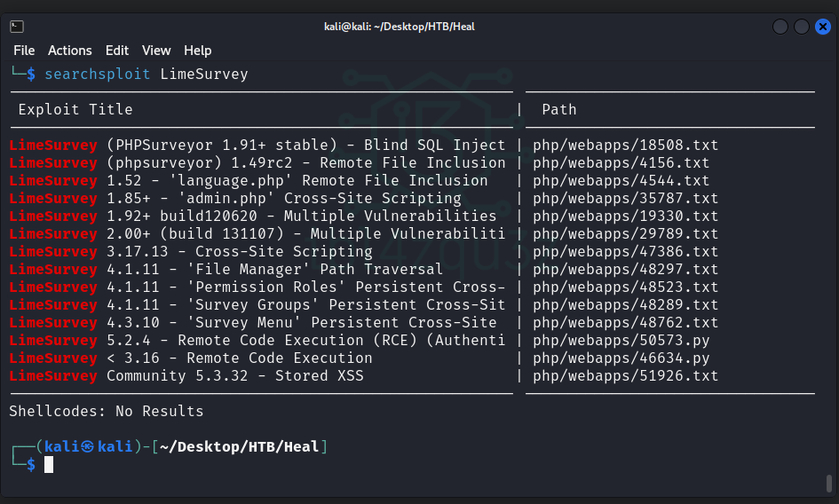Open the Actions menu
This screenshot has width=839, height=504.
69,51
